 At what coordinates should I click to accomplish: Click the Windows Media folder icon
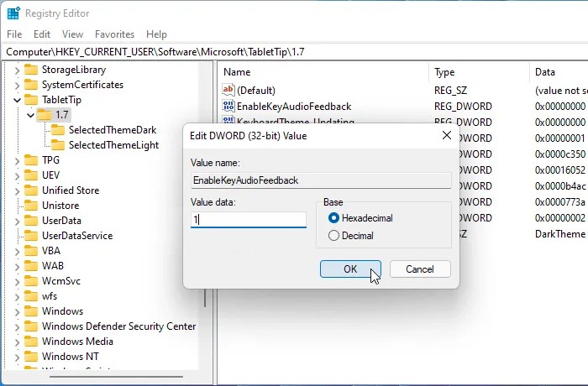click(31, 342)
